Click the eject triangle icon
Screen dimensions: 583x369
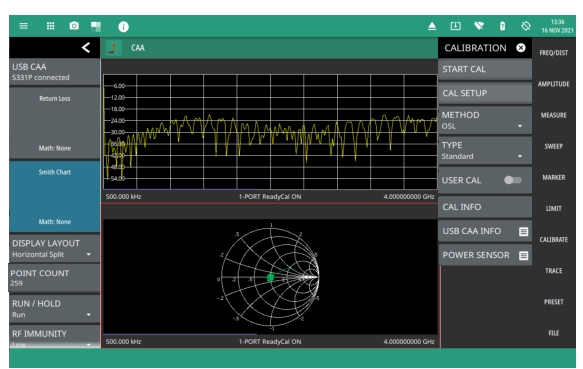tap(432, 26)
